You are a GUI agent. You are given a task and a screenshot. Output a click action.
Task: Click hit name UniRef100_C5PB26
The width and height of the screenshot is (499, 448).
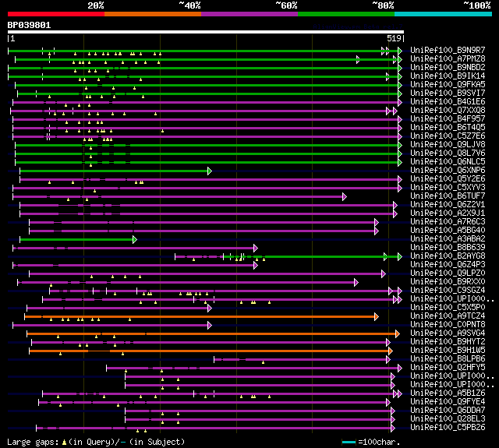(x=448, y=428)
